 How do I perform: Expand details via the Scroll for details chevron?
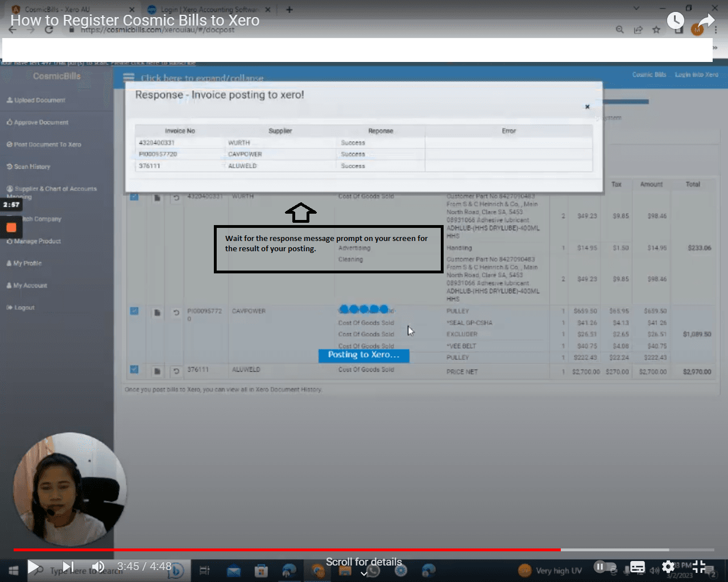364,573
